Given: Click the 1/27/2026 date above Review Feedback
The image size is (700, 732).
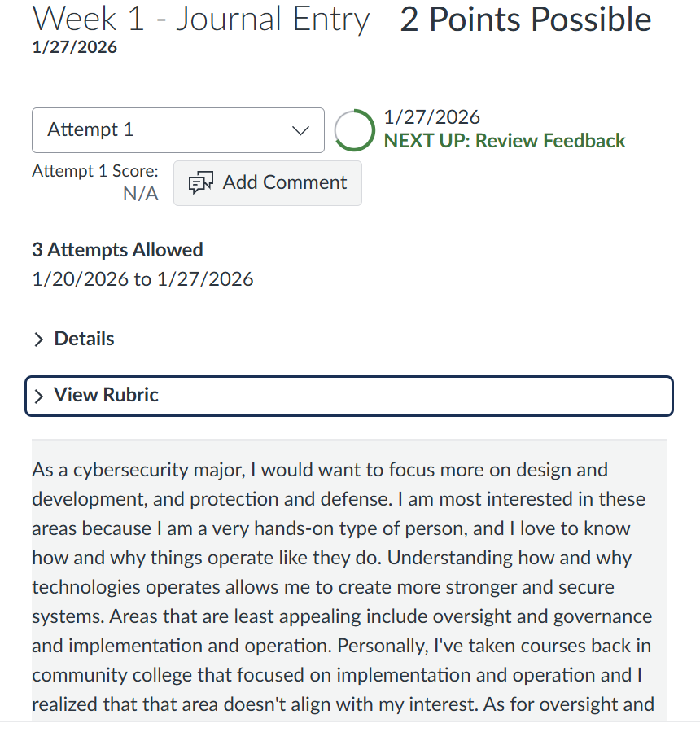Looking at the screenshot, I should click(431, 118).
